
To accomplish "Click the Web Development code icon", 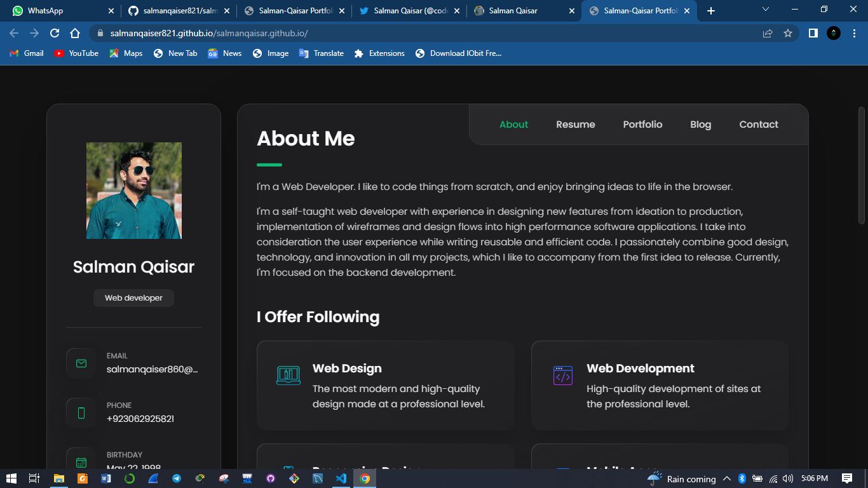I will click(563, 376).
